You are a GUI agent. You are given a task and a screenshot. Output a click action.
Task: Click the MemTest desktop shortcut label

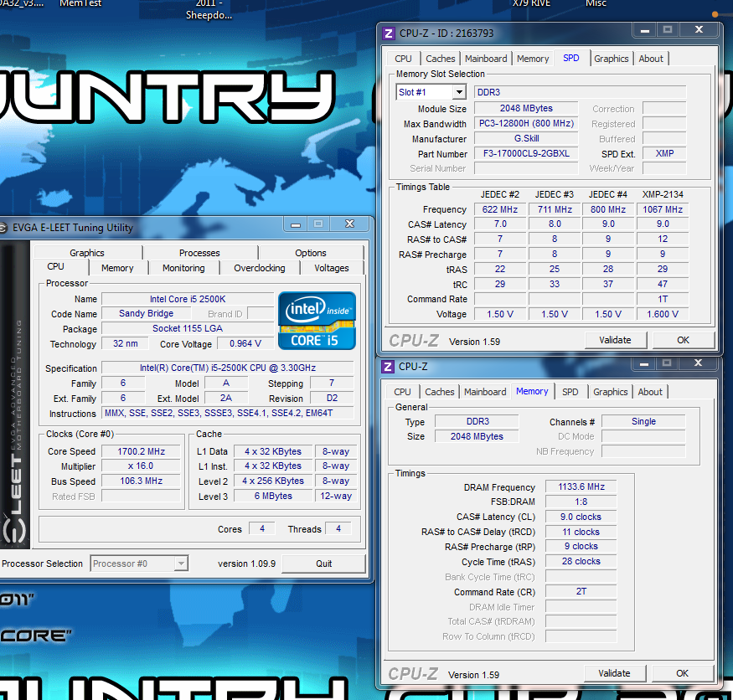point(80,3)
